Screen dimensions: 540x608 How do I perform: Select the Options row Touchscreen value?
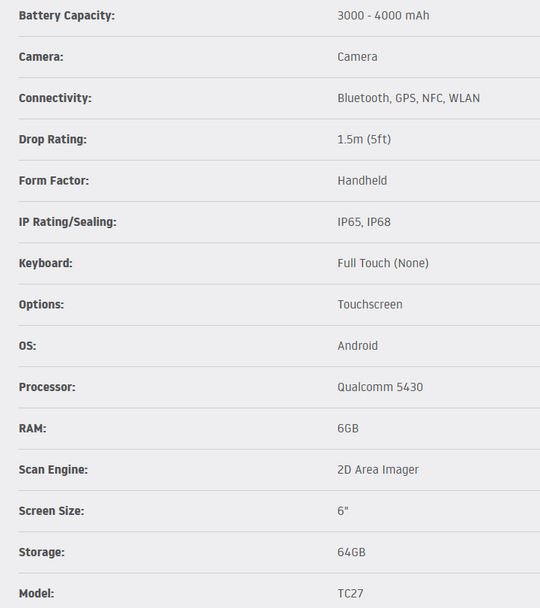pyautogui.click(x=370, y=304)
